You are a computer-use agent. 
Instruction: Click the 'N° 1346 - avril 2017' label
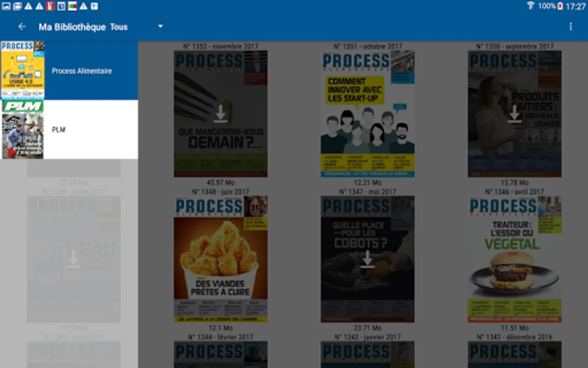click(514, 191)
